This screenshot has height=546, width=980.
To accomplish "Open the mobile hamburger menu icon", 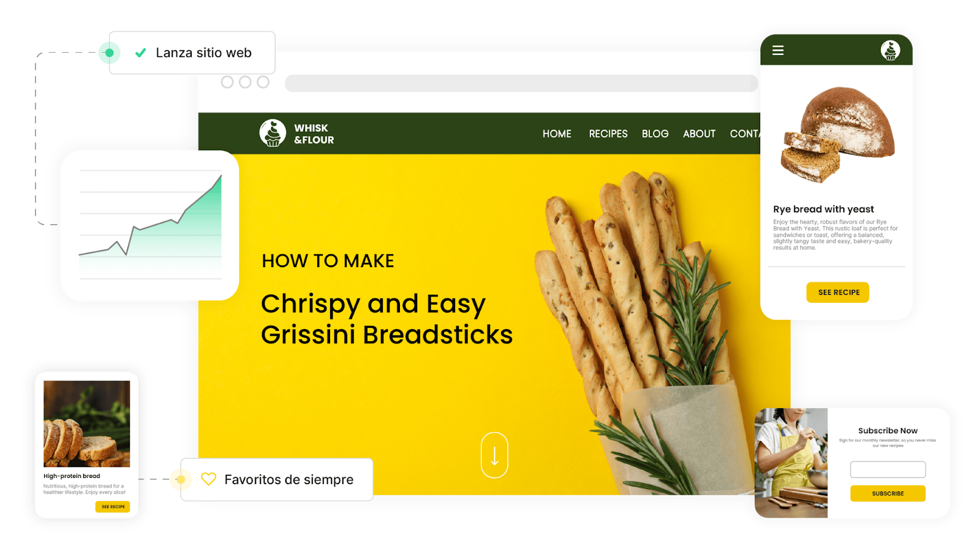I will [778, 50].
